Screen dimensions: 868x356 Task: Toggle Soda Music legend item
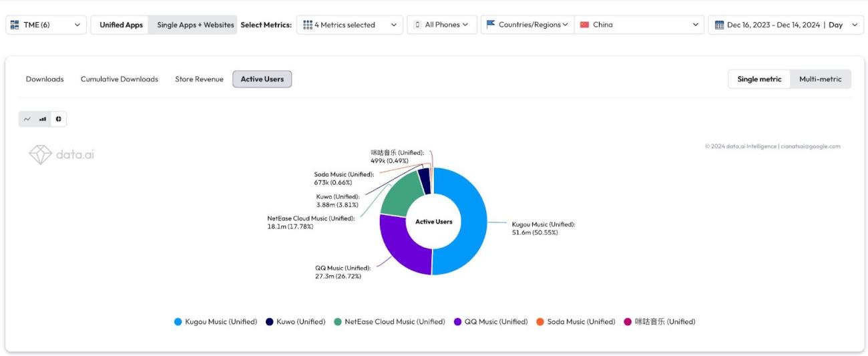[576, 322]
